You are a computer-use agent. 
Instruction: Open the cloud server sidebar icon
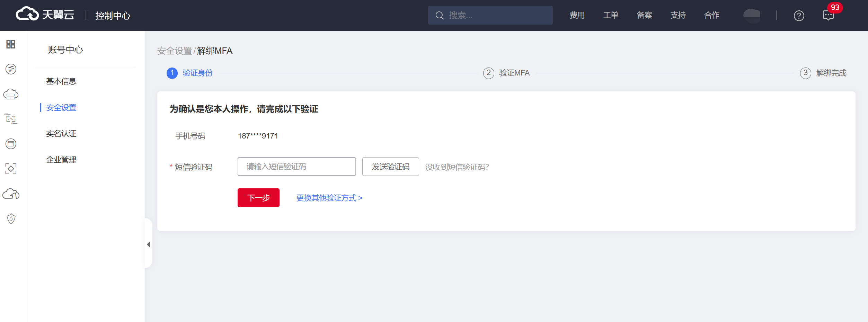click(x=11, y=94)
